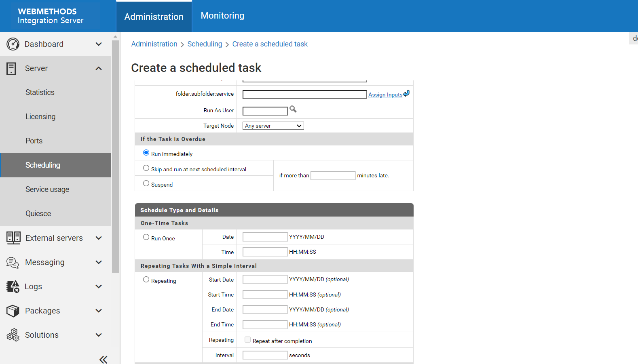Toggle Repeat after completion checkbox
This screenshot has width=638, height=364.
click(x=247, y=340)
